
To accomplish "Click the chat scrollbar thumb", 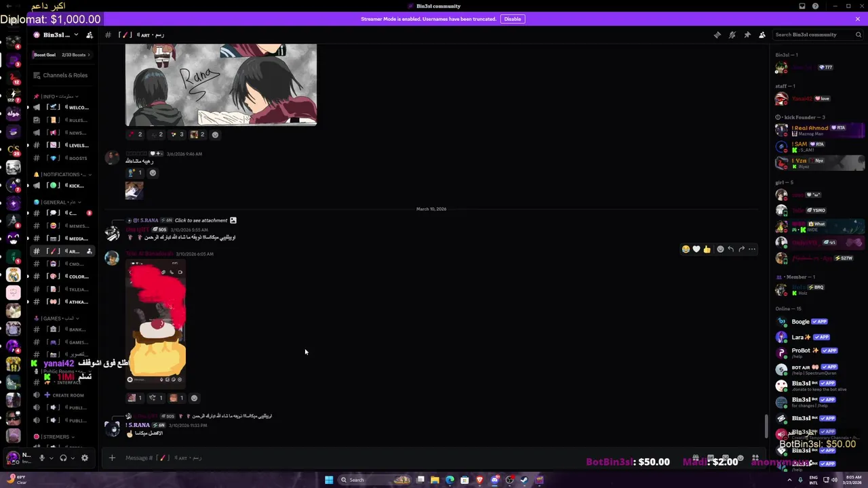I will pos(767,426).
